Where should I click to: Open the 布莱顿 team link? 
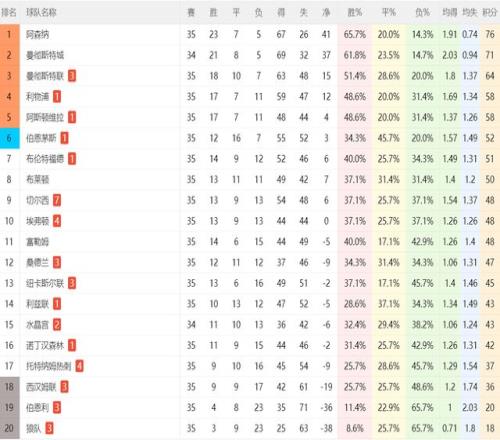tap(38, 180)
